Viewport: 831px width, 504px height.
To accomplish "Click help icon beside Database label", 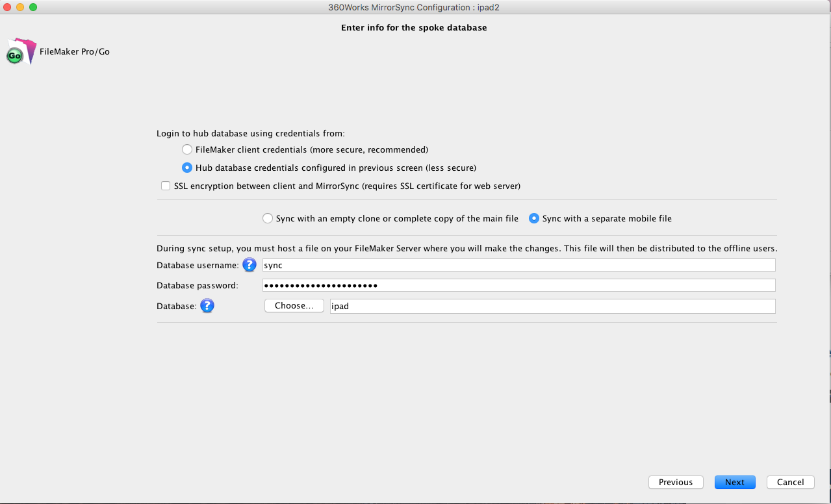I will tap(207, 306).
